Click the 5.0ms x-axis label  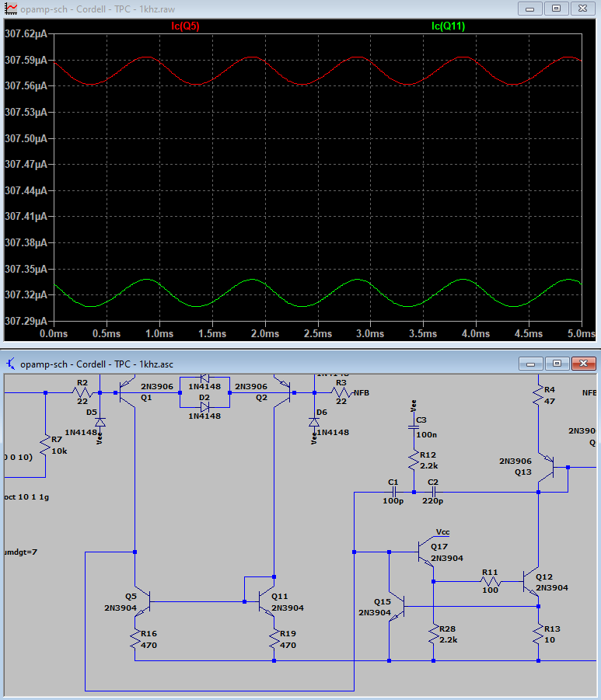pos(581,333)
